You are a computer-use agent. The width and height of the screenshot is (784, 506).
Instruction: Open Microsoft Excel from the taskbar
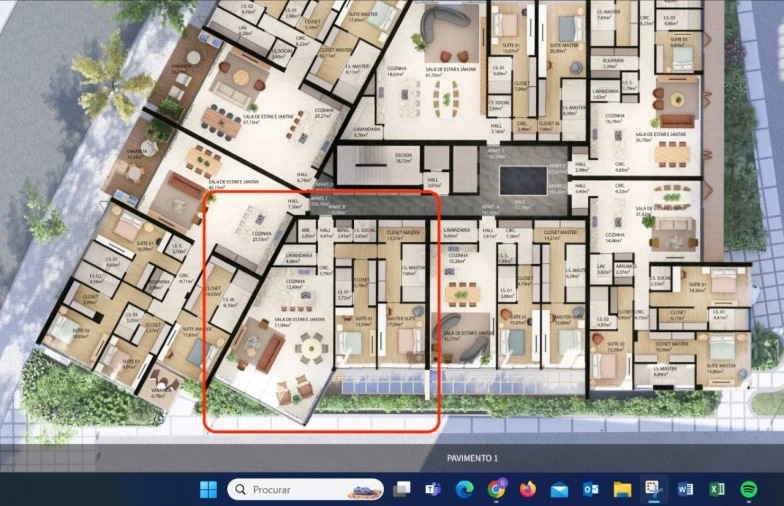click(716, 489)
